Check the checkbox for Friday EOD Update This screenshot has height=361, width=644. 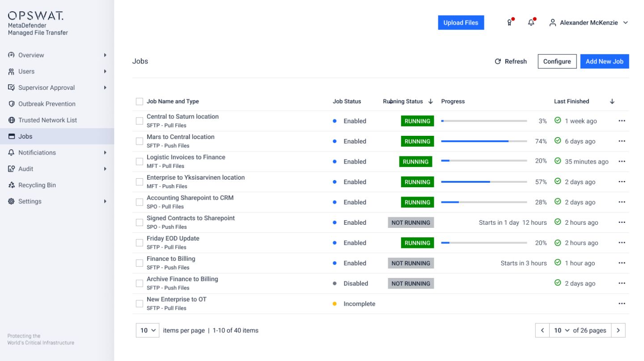click(139, 243)
